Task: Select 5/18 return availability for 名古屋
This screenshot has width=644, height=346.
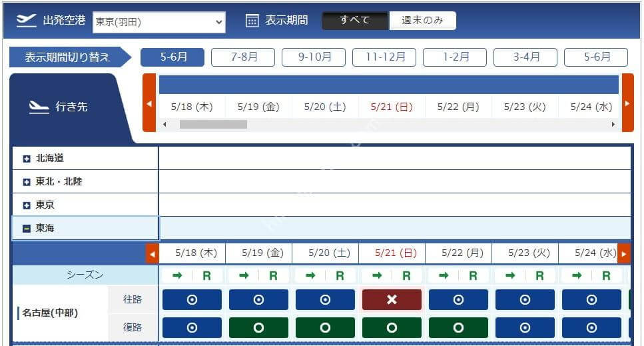Action: [x=192, y=327]
